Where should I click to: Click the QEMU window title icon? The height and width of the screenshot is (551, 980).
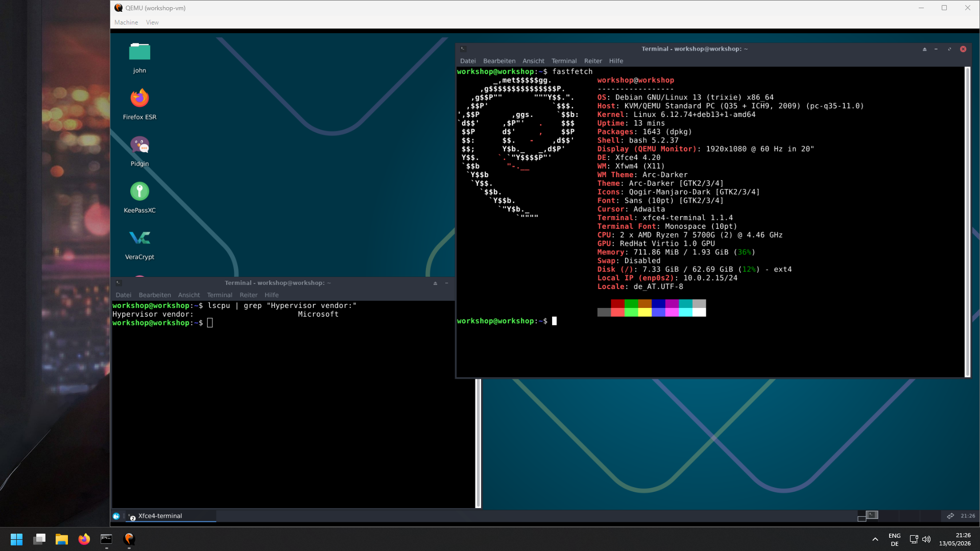(118, 8)
